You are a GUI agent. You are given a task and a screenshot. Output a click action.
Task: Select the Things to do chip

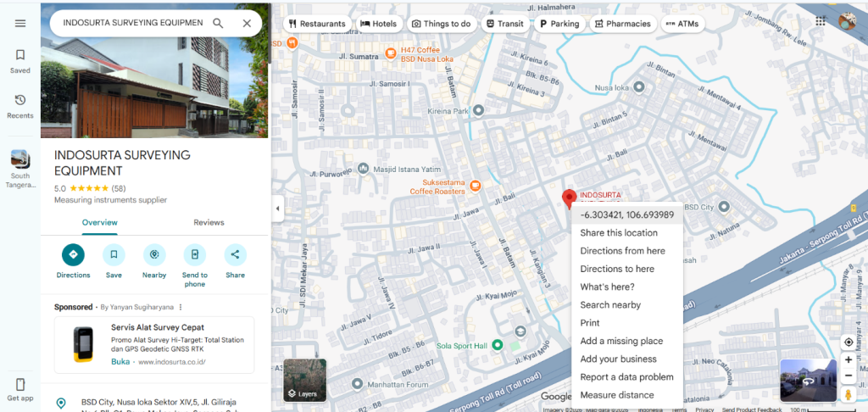pyautogui.click(x=441, y=24)
